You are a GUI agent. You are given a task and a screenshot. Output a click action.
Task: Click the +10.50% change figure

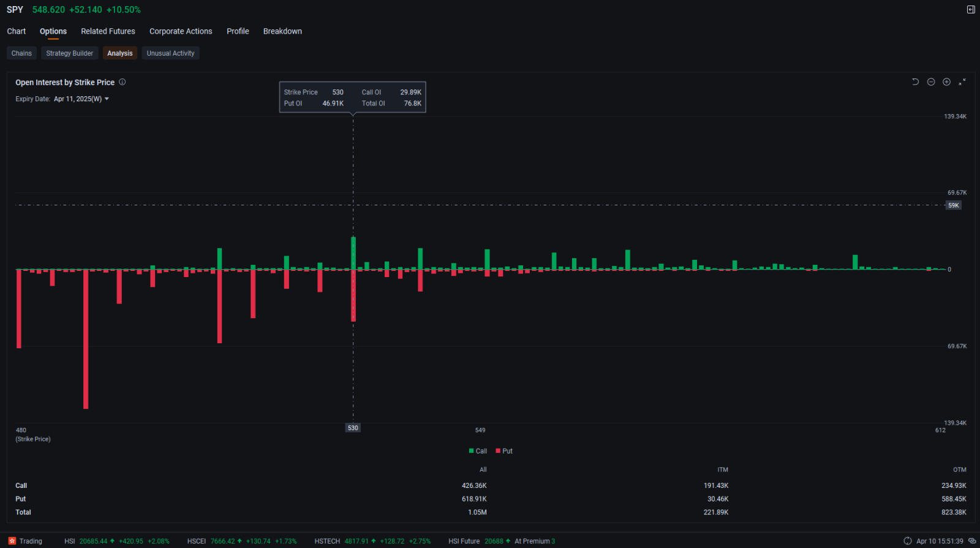(124, 10)
